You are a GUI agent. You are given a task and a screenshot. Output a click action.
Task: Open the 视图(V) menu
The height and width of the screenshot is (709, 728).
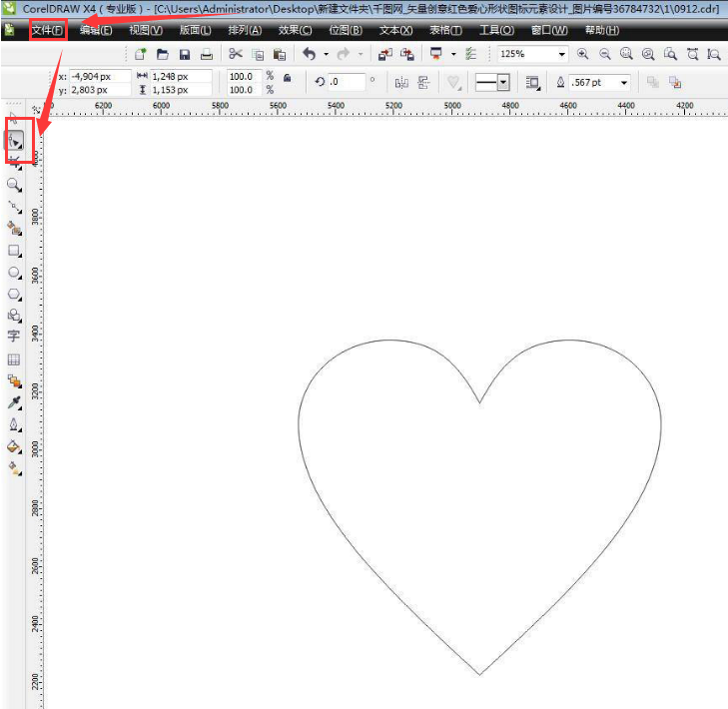[x=146, y=30]
